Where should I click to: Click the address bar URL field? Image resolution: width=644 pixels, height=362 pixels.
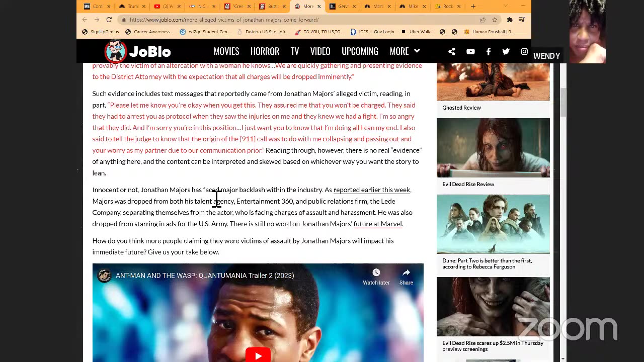click(302, 20)
